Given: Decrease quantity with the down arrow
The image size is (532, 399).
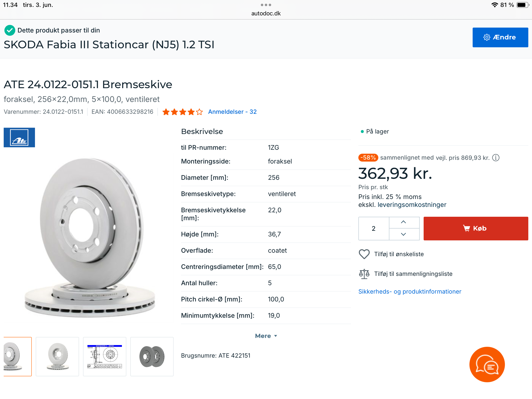Looking at the screenshot, I should click(x=403, y=234).
